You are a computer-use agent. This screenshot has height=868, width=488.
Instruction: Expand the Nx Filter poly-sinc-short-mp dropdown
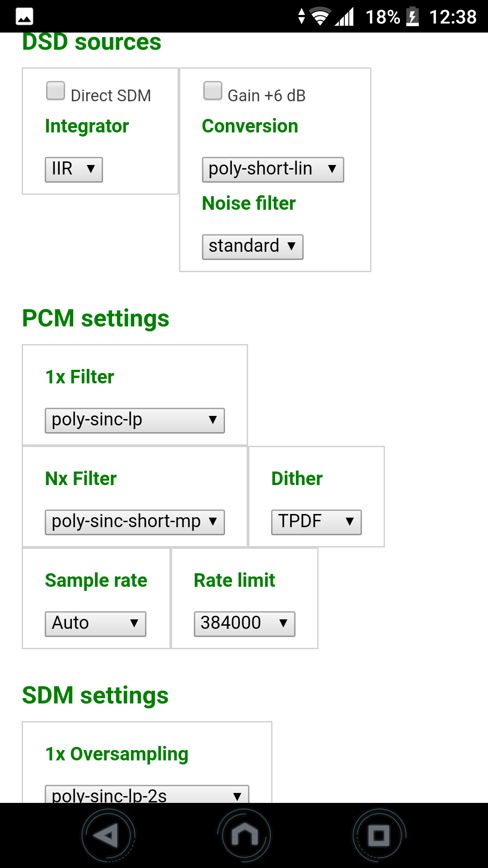(135, 522)
